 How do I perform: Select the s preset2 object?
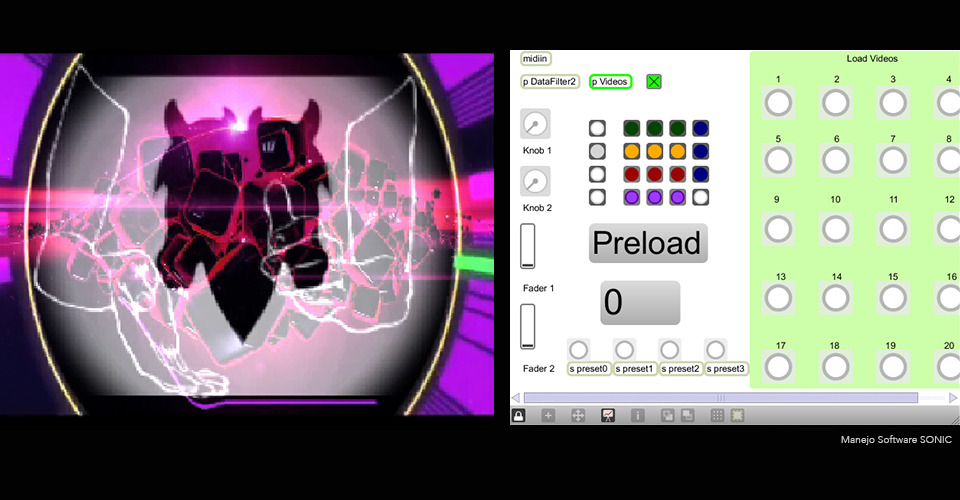[x=681, y=369]
